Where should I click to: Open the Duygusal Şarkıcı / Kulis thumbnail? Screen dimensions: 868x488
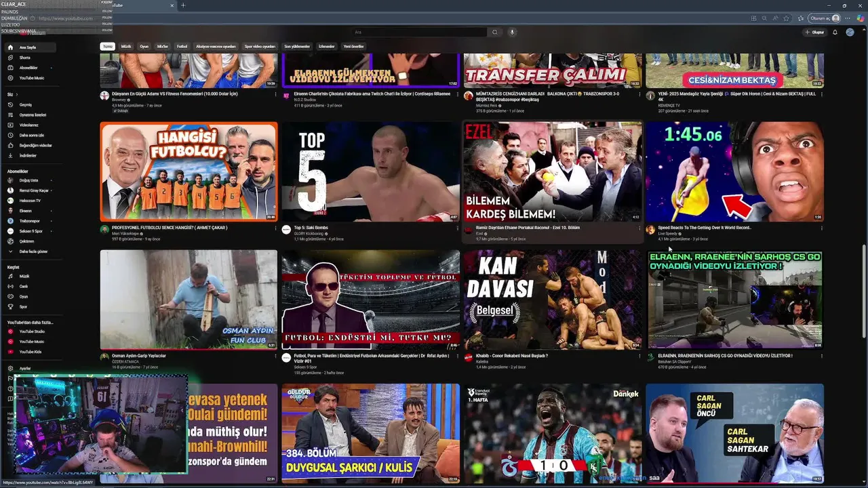point(370,433)
